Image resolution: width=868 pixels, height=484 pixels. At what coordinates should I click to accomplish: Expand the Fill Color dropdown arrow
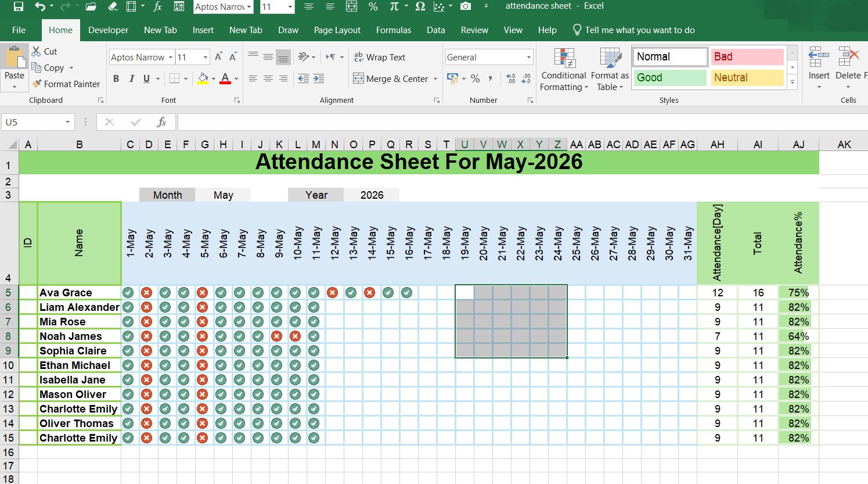(x=214, y=78)
